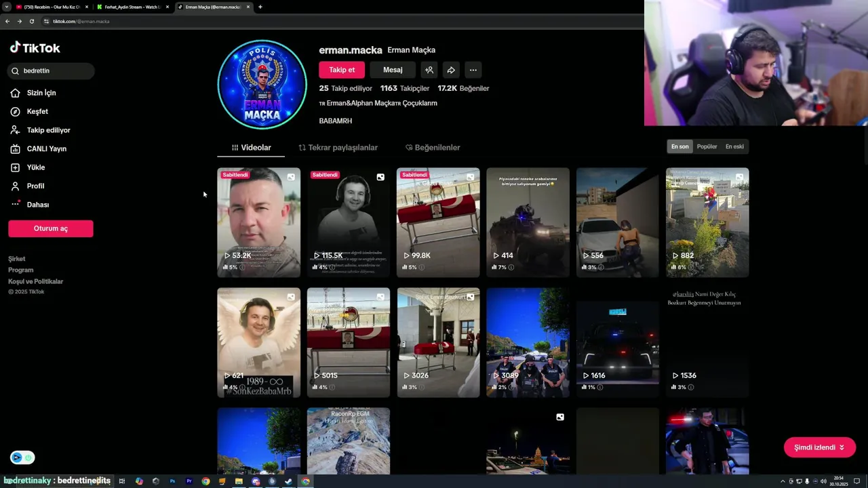Click the Oturum aç login button
868x488 pixels.
click(51, 228)
